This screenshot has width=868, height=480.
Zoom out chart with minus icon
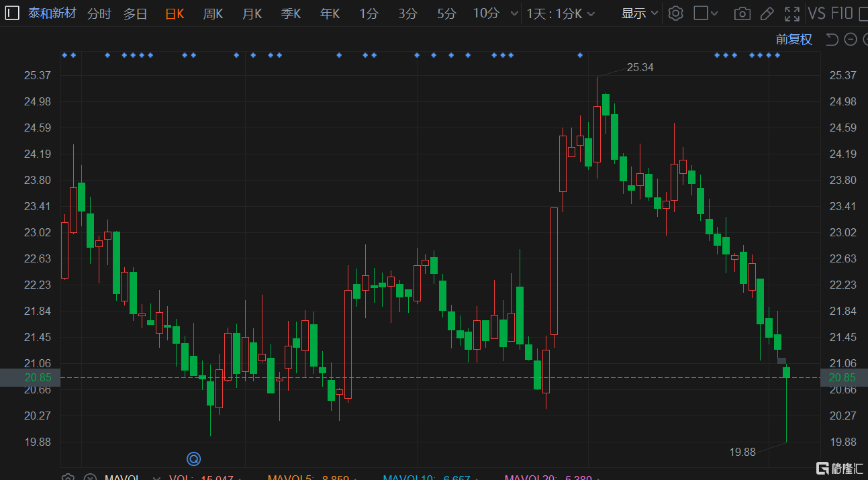(x=851, y=40)
